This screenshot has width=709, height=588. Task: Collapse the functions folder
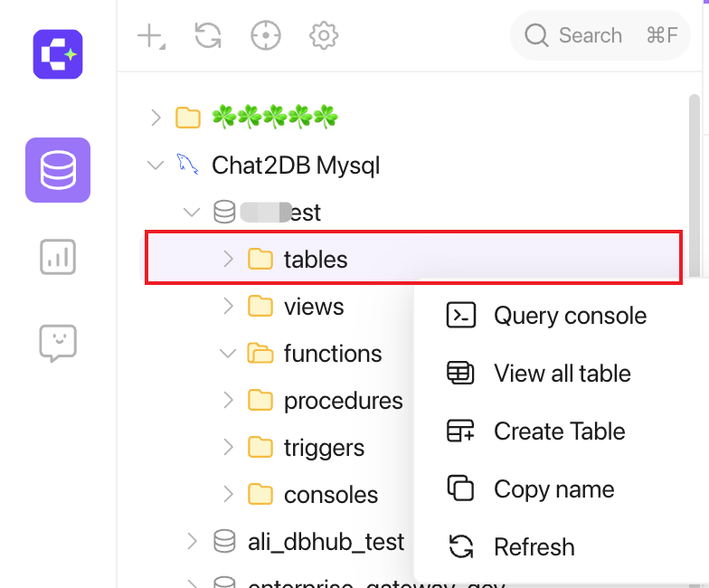click(x=228, y=353)
